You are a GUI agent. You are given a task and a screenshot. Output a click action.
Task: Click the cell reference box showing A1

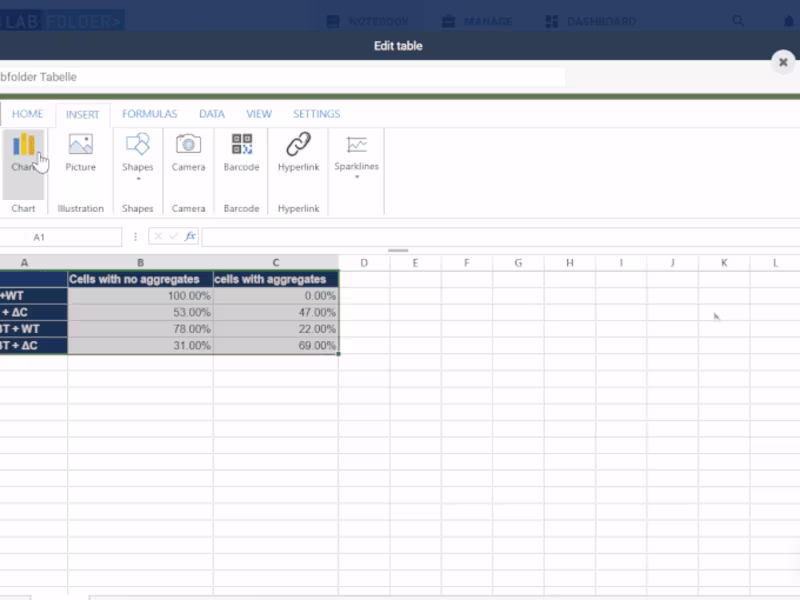coord(61,237)
